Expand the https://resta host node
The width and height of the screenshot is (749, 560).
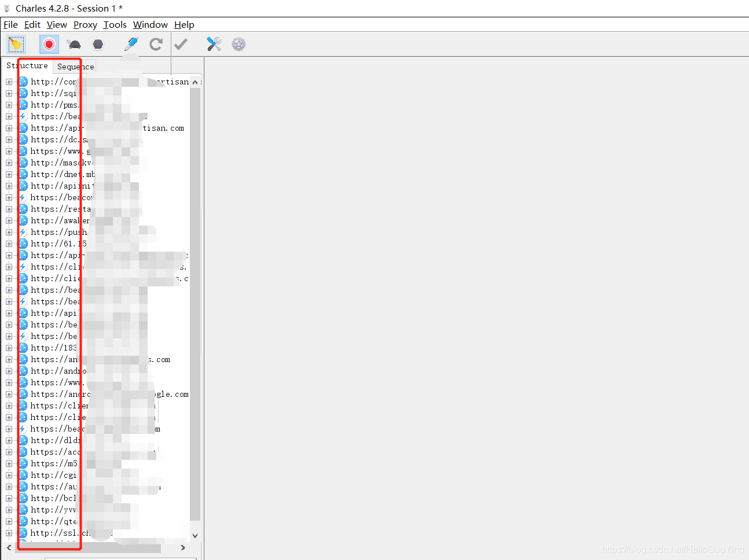point(9,209)
